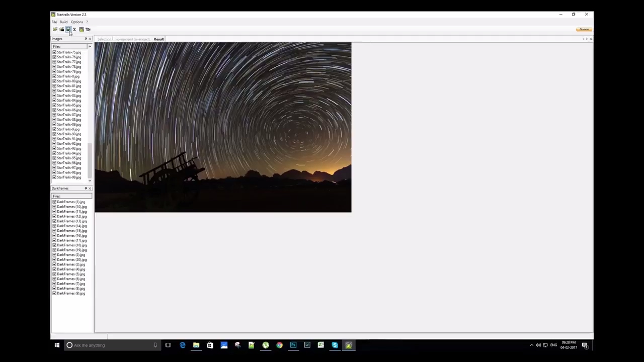This screenshot has width=644, height=362.
Task: Uncheck DarkFrames (15).jpg checkbox
Action: tap(54, 231)
